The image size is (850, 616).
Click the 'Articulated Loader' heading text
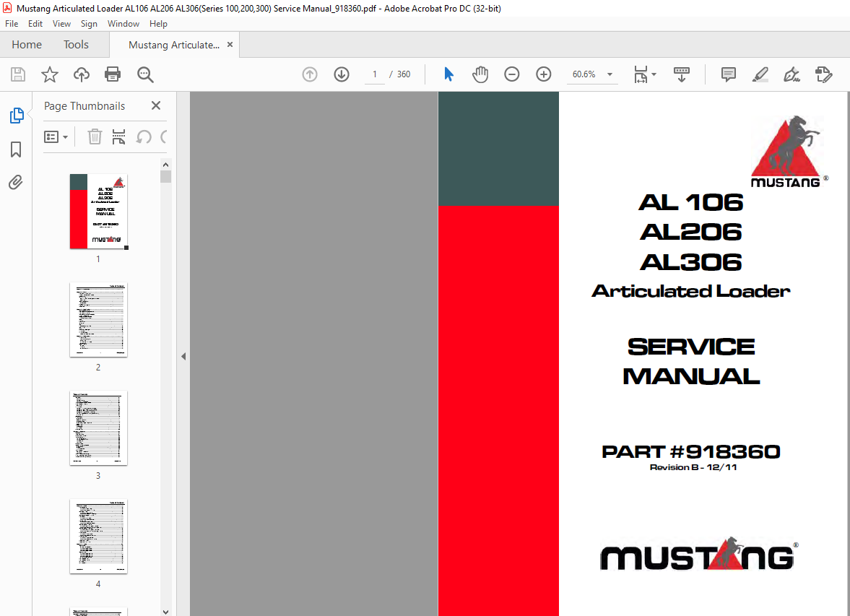691,291
